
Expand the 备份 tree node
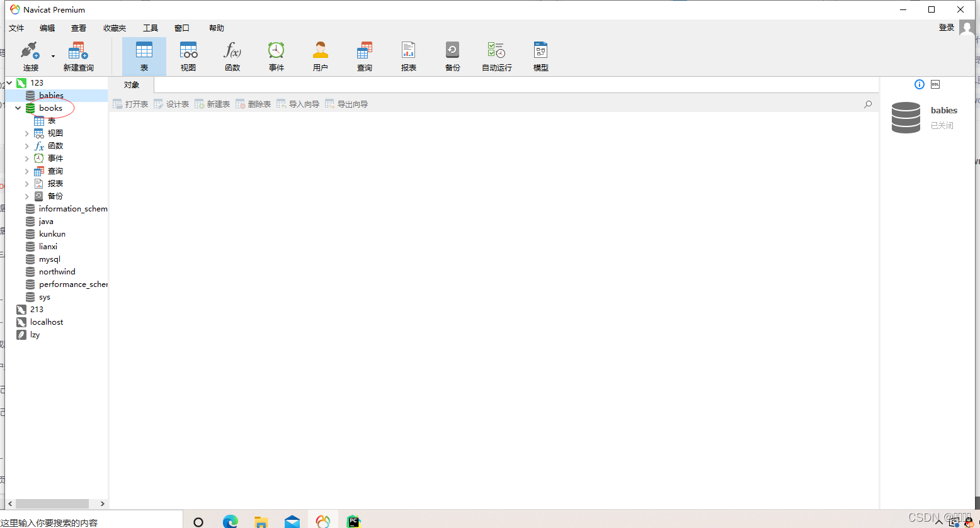click(27, 196)
